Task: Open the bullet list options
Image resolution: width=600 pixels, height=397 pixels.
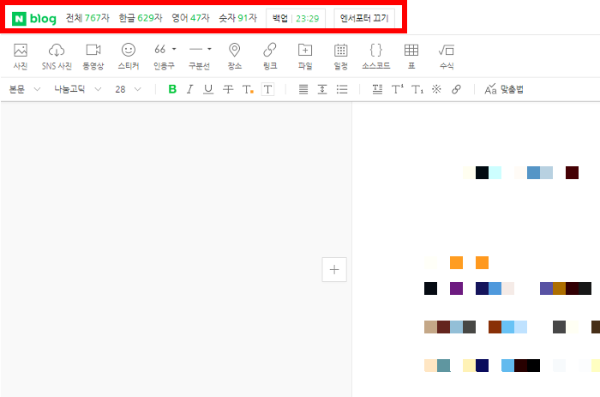Action: (x=342, y=89)
